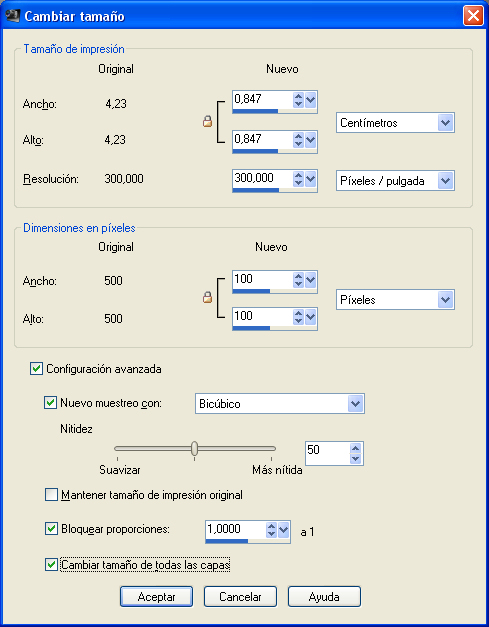The image size is (489, 627).
Task: Click the Cancelar button
Action: click(240, 597)
